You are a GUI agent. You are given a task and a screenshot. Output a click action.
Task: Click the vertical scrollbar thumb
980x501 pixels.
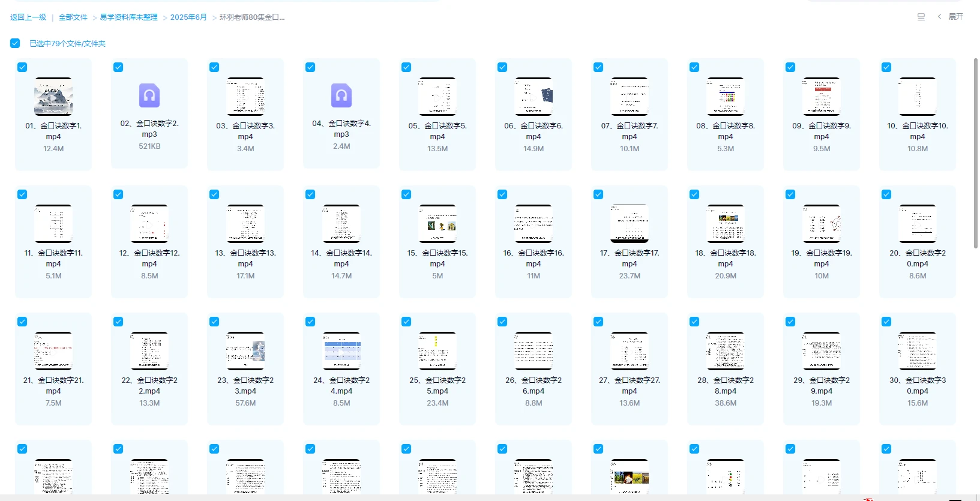[x=976, y=153]
